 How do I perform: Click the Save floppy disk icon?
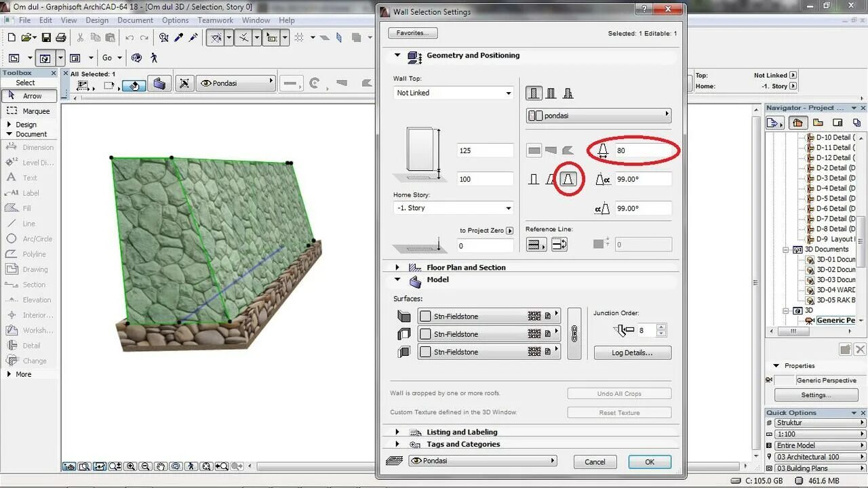[45, 38]
